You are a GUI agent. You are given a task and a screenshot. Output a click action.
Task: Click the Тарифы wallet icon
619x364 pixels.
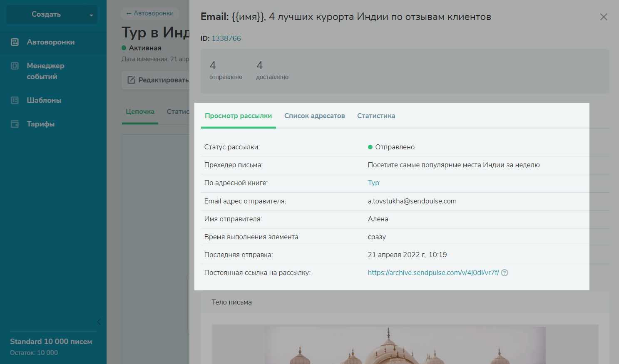tap(15, 124)
